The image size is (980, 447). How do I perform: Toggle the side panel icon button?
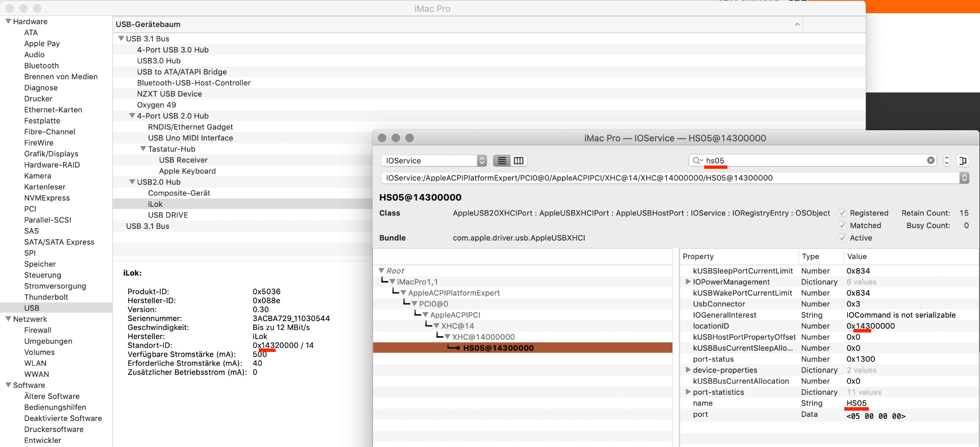pyautogui.click(x=963, y=161)
